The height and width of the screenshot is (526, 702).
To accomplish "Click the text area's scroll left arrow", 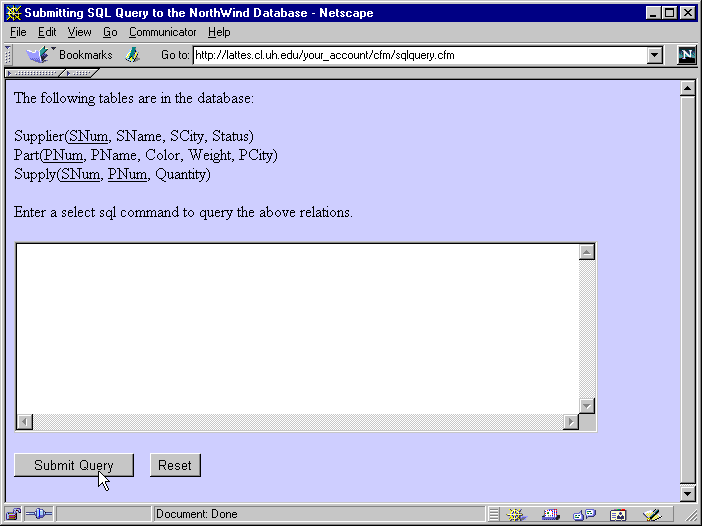I will pyautogui.click(x=25, y=422).
